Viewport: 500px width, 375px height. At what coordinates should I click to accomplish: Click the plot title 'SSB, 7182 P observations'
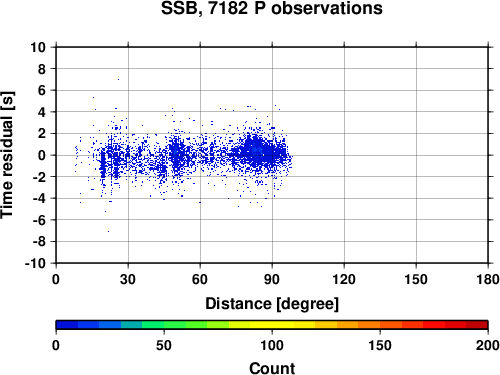click(272, 8)
